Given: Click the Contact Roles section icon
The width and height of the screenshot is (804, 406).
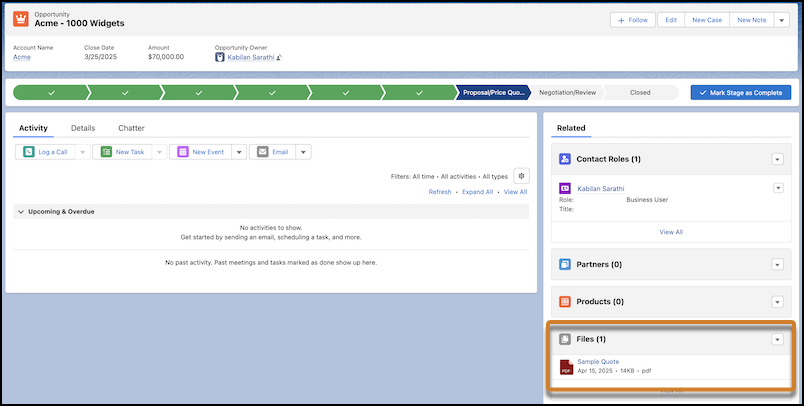Looking at the screenshot, I should coord(565,159).
